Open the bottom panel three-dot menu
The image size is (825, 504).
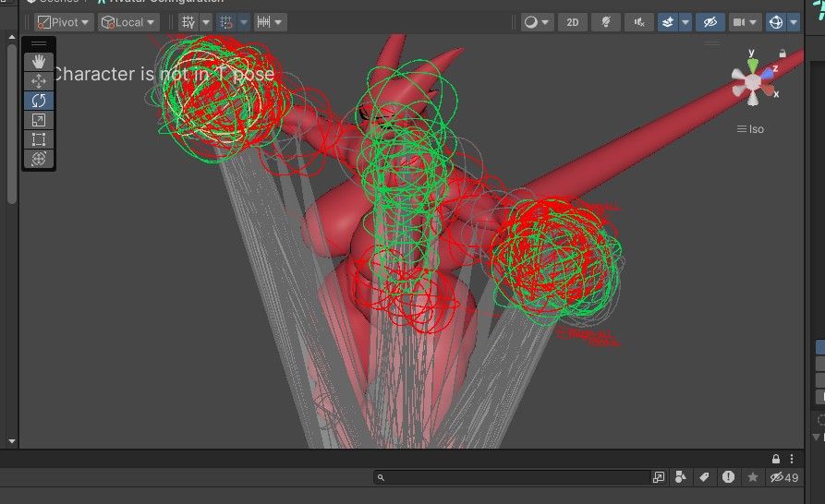click(x=792, y=459)
